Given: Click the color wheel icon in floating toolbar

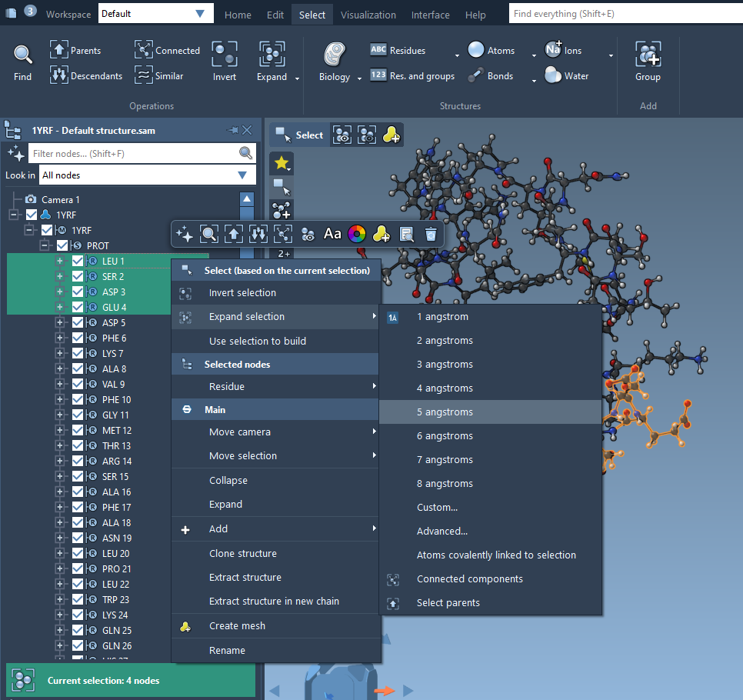Looking at the screenshot, I should [356, 234].
